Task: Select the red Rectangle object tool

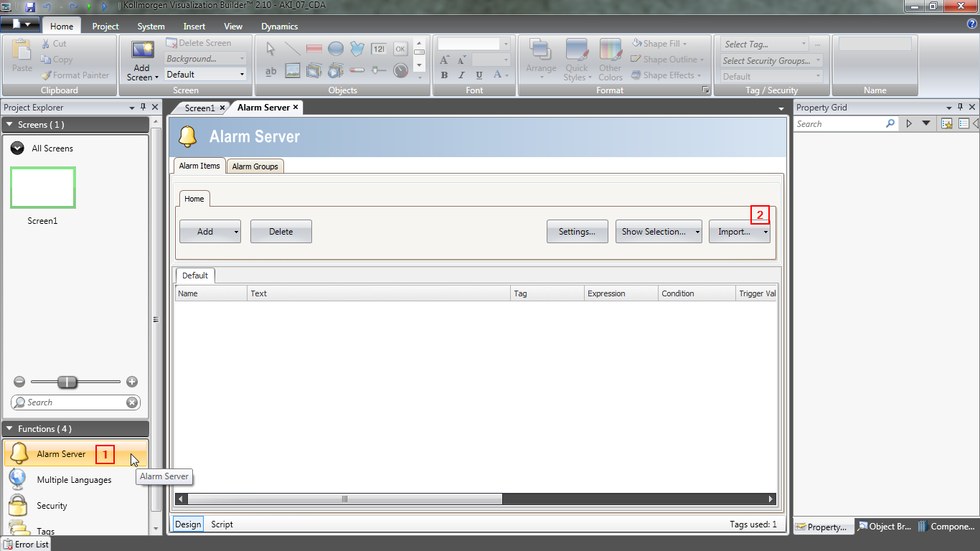Action: 314,49
